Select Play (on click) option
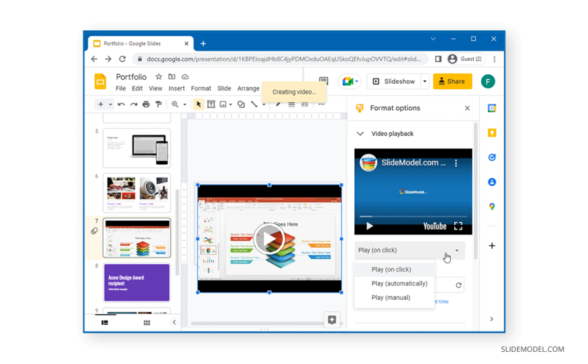Screen dimensions: 588x364 coord(394,269)
